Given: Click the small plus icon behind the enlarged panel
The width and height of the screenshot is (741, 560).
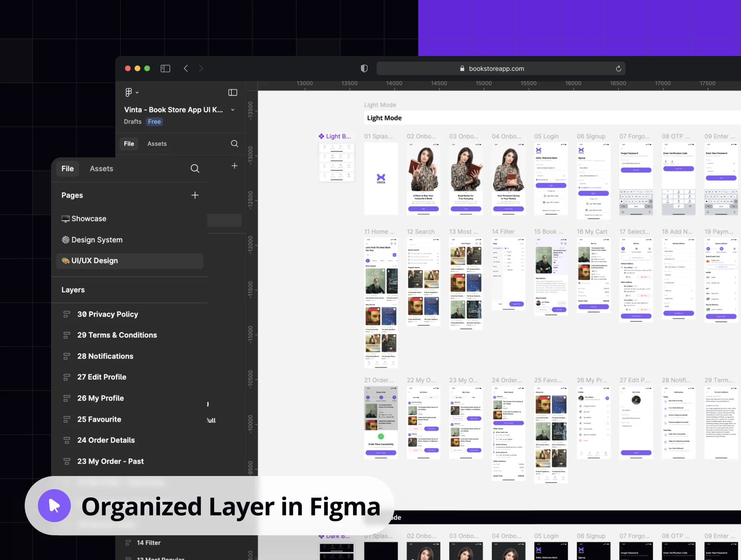Looking at the screenshot, I should [235, 166].
